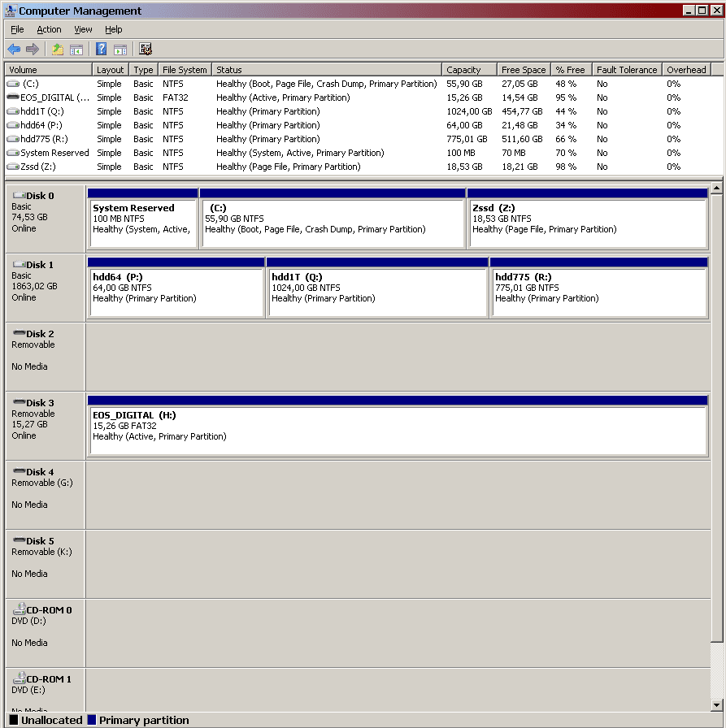
Task: Click status 'Healthy (System, Active, Primary Partition)' in list
Action: (300, 153)
